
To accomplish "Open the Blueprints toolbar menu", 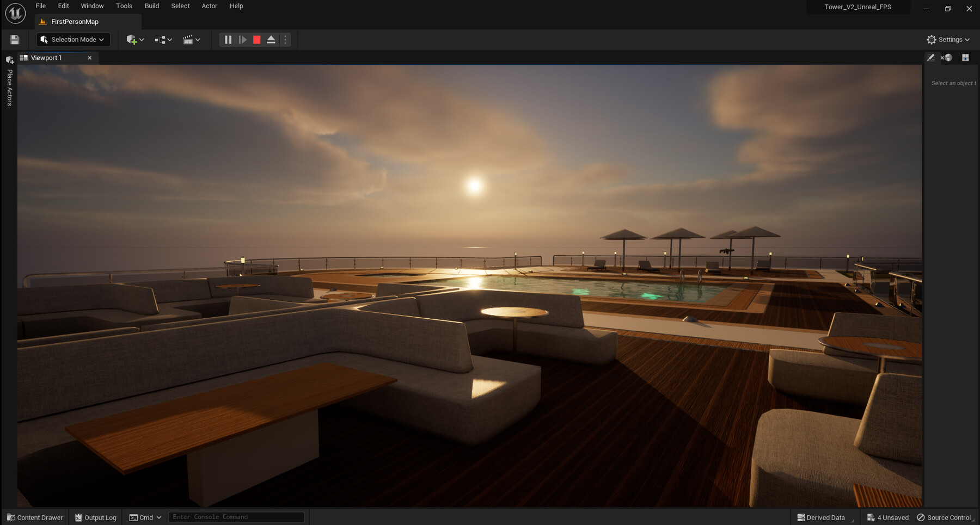I will pos(163,39).
